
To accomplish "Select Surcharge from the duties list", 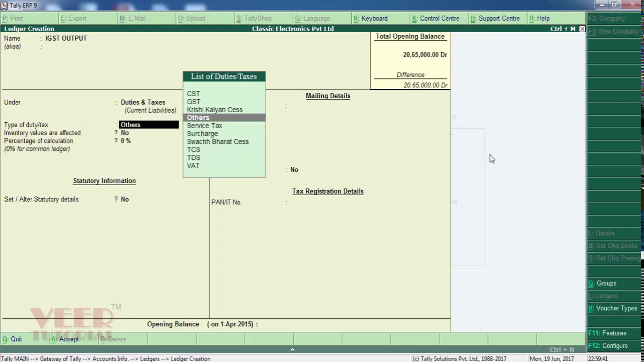I will pos(224,134).
